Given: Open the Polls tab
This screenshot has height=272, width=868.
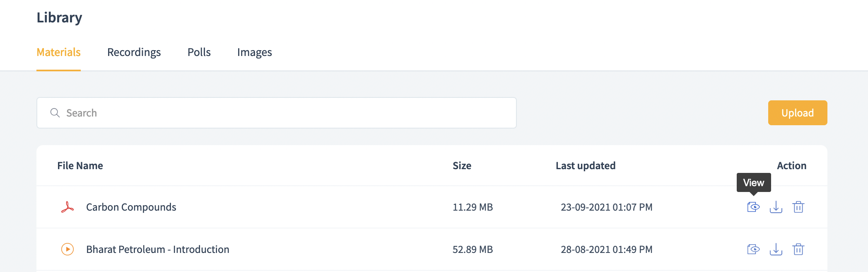Looking at the screenshot, I should (199, 52).
